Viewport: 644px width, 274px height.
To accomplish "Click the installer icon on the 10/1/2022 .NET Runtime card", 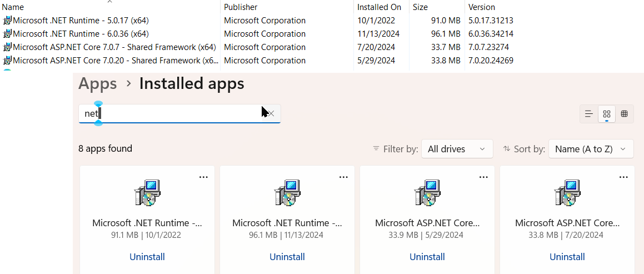I will [147, 193].
